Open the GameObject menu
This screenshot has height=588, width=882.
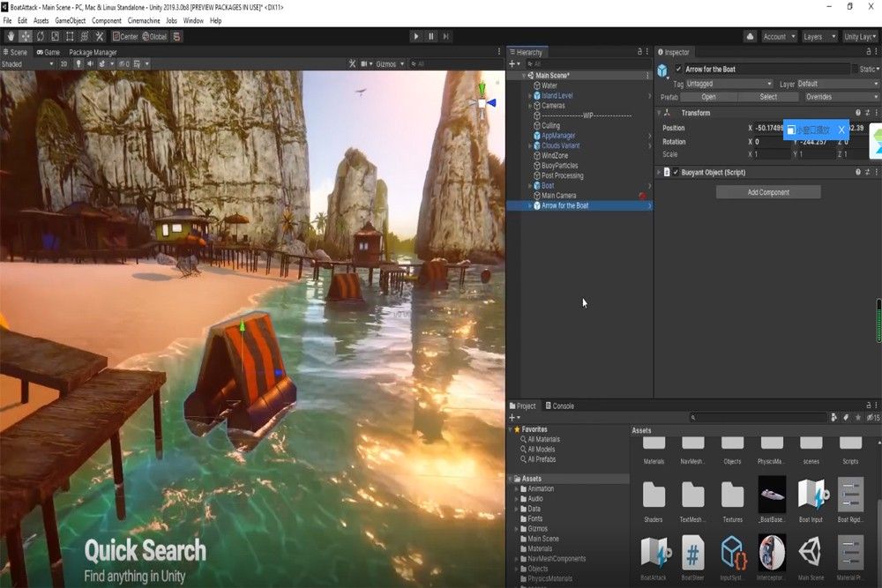pos(71,21)
